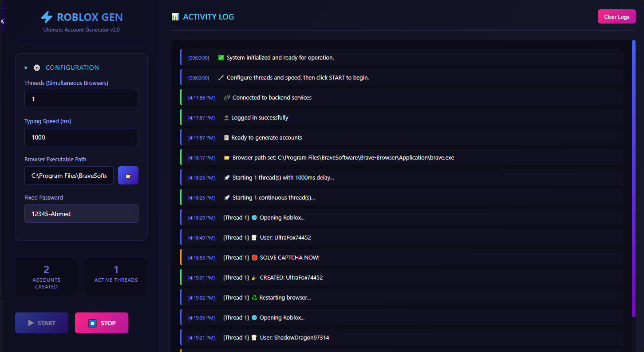Click the Active Threads counter card
The height and width of the screenshot is (352, 644).
116,276
